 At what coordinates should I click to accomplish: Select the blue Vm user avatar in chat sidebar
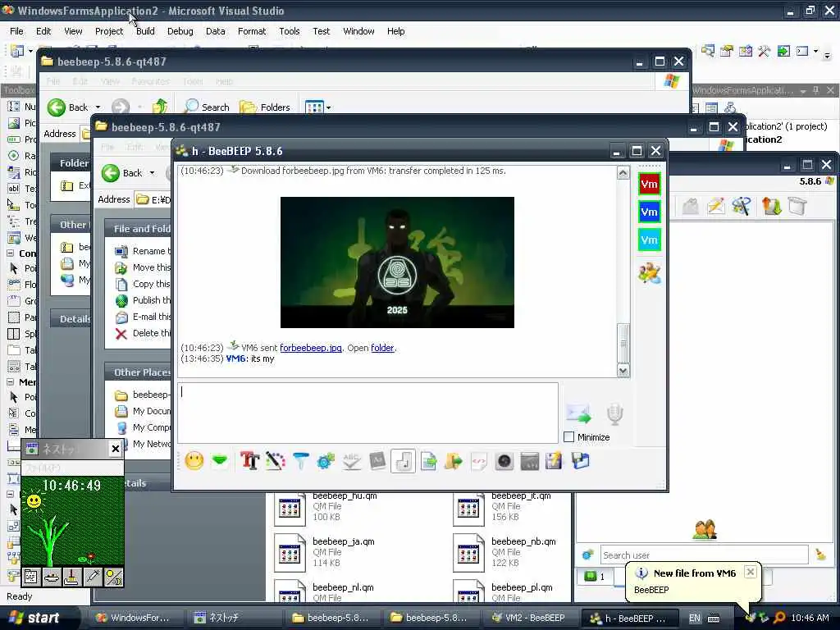[650, 212]
